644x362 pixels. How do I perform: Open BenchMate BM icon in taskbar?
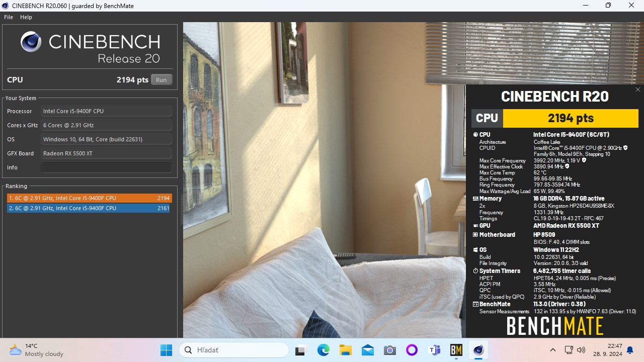coord(456,350)
